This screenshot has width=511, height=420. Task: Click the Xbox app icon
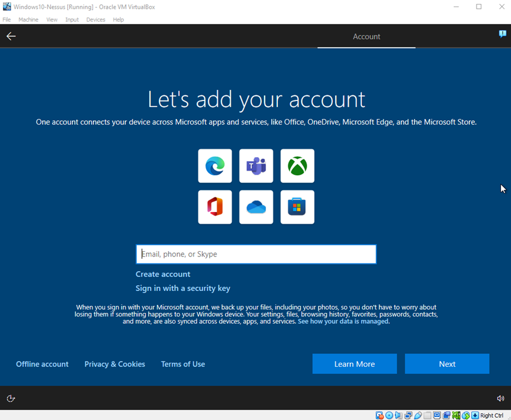pos(297,166)
